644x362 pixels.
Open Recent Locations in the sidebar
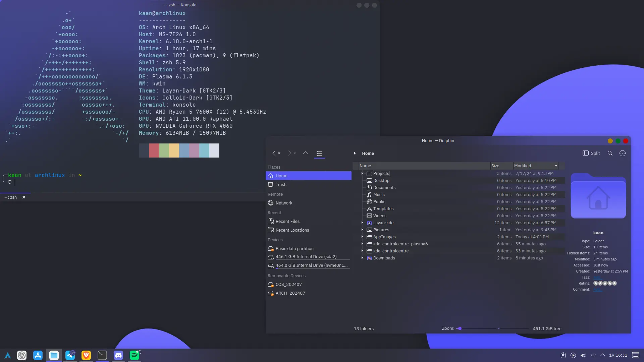309,230
